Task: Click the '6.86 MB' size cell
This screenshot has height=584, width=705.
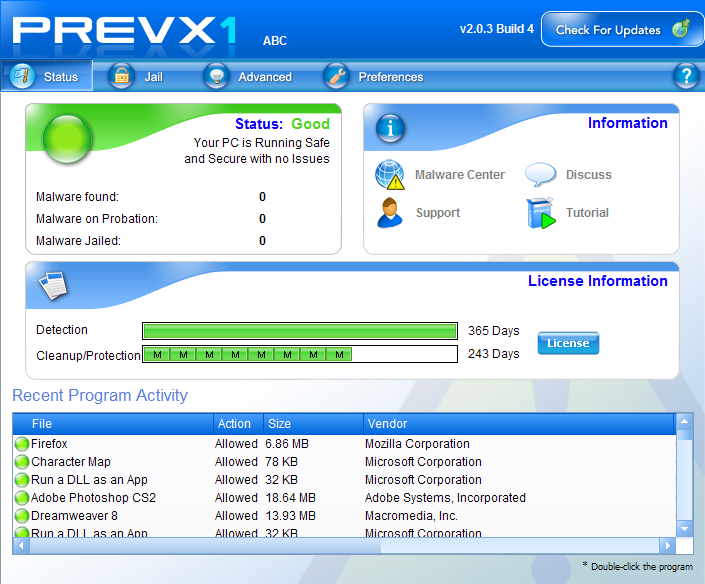Action: click(287, 444)
